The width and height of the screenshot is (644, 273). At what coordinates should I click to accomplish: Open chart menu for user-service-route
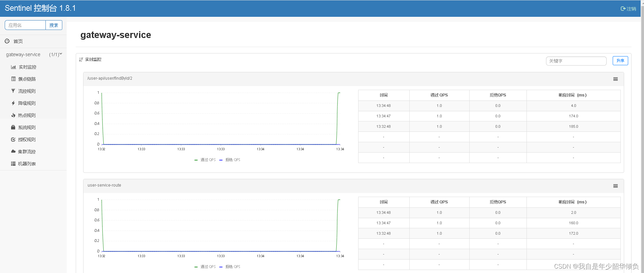(615, 186)
